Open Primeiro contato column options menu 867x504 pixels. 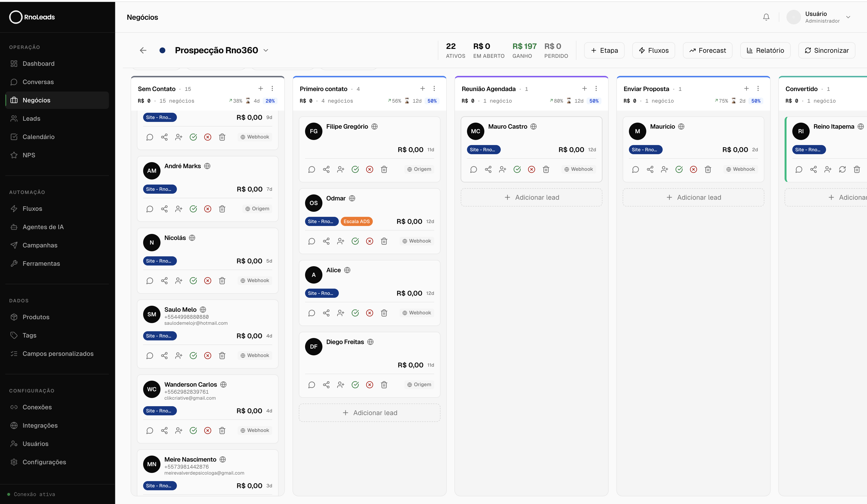point(434,88)
